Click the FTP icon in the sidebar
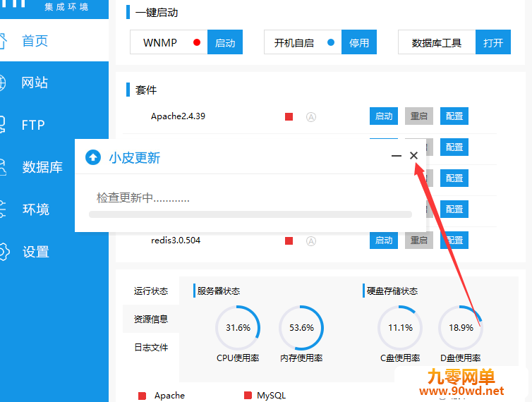 pyautogui.click(x=2, y=125)
